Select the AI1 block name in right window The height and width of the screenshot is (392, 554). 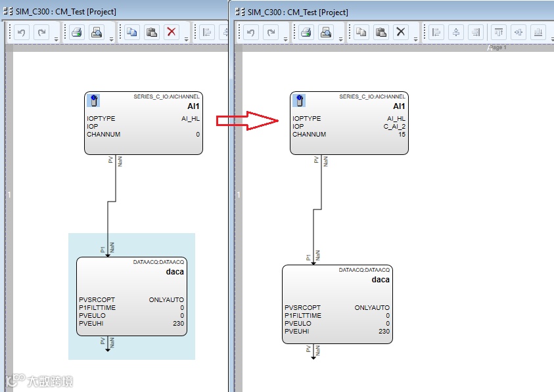399,106
